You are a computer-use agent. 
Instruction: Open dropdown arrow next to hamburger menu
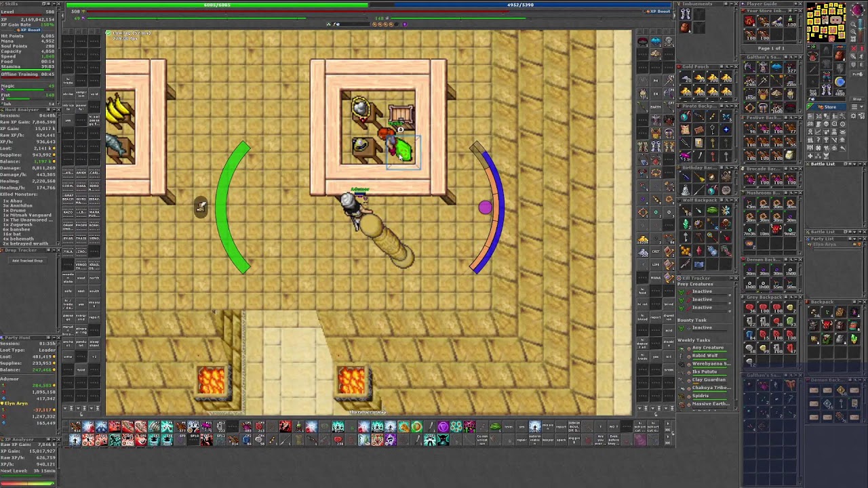click(x=861, y=106)
